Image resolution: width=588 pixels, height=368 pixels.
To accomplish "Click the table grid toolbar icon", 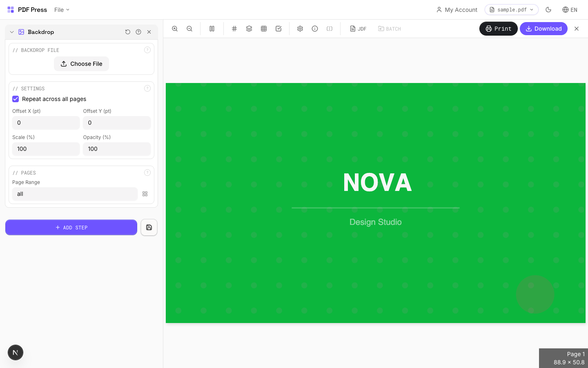I will pos(264,29).
